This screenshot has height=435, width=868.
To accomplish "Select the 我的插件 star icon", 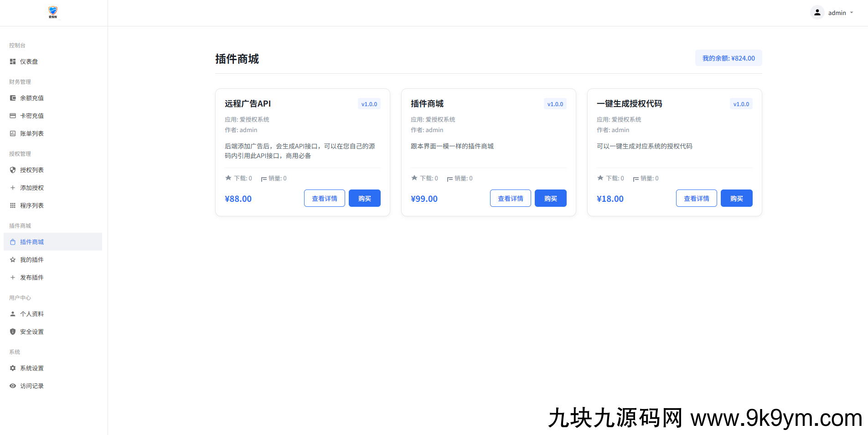I will pos(12,259).
